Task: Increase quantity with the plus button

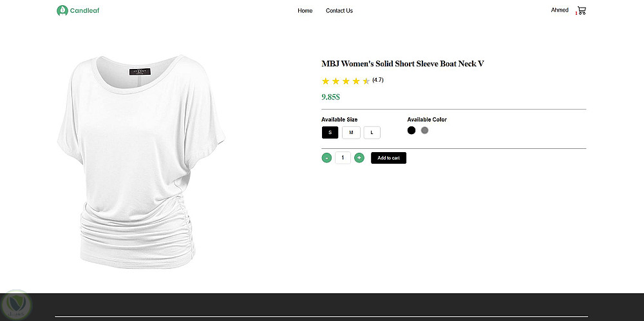Action: 359,158
